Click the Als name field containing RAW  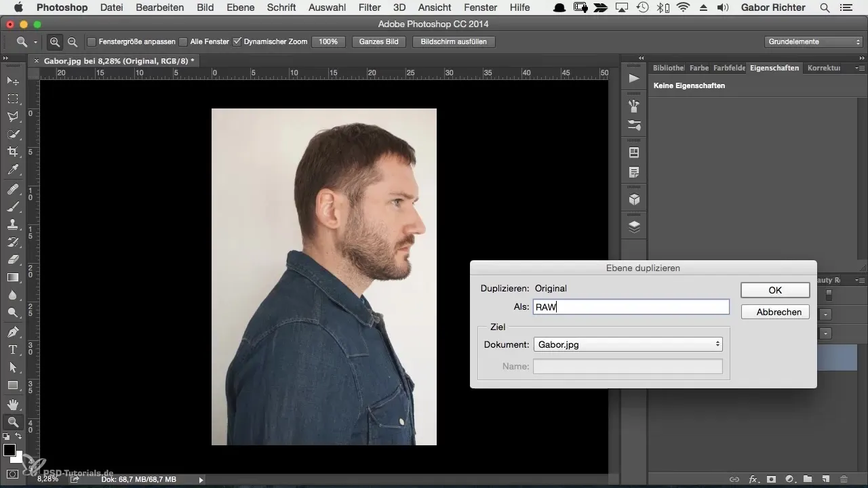click(631, 307)
